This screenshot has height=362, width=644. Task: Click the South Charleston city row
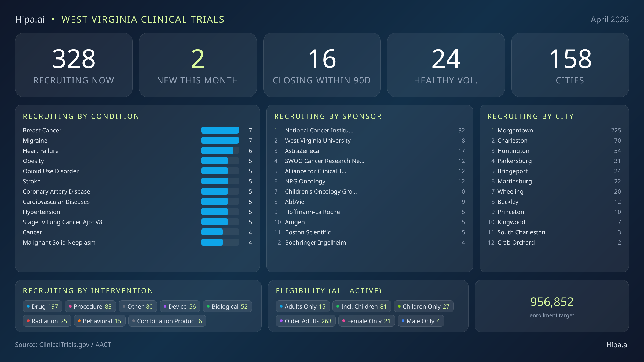[x=554, y=232]
